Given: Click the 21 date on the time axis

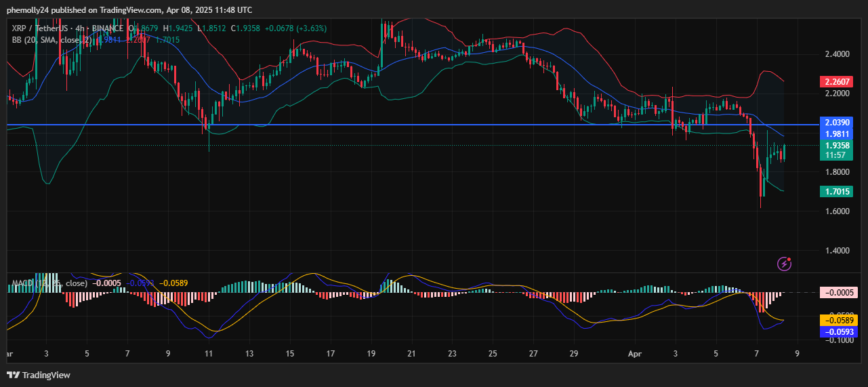Looking at the screenshot, I should 411,354.
